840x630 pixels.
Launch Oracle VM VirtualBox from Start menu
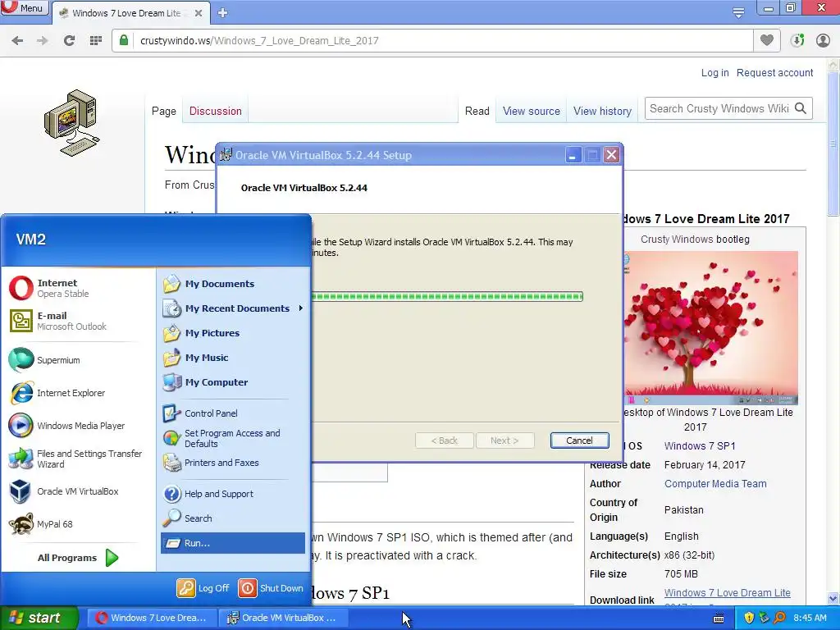tap(79, 491)
